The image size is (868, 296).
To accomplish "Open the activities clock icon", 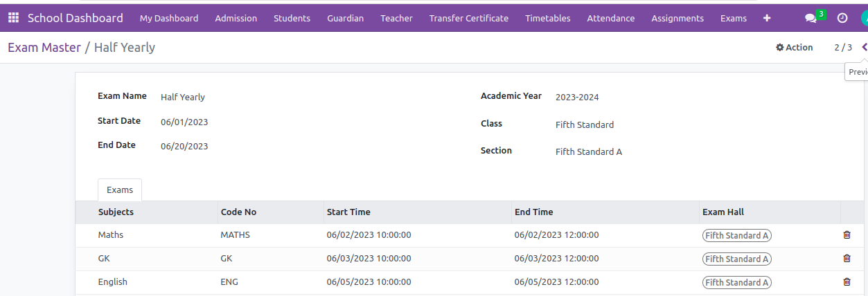I will [842, 19].
